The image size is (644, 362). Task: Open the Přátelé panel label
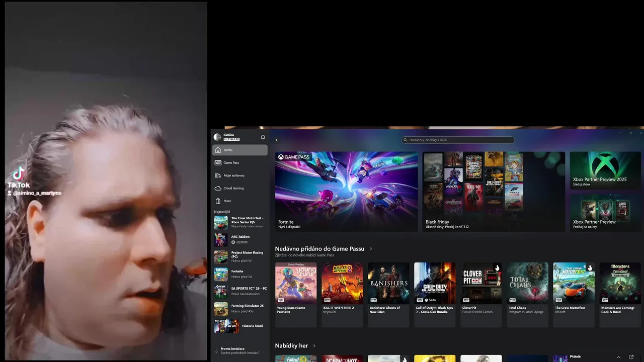[575, 357]
